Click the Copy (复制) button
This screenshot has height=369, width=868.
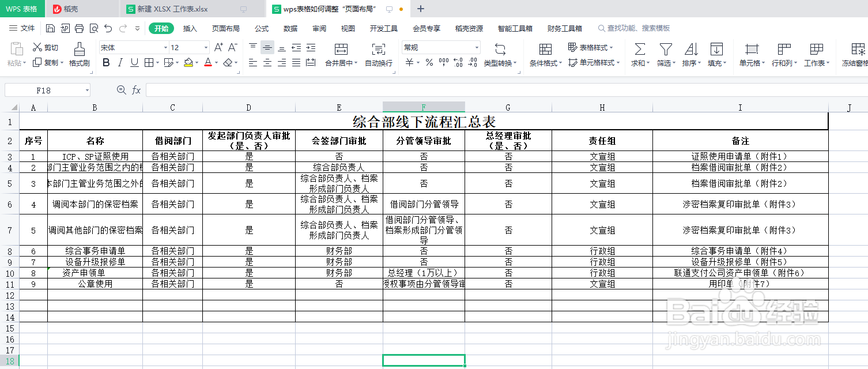pyautogui.click(x=48, y=62)
